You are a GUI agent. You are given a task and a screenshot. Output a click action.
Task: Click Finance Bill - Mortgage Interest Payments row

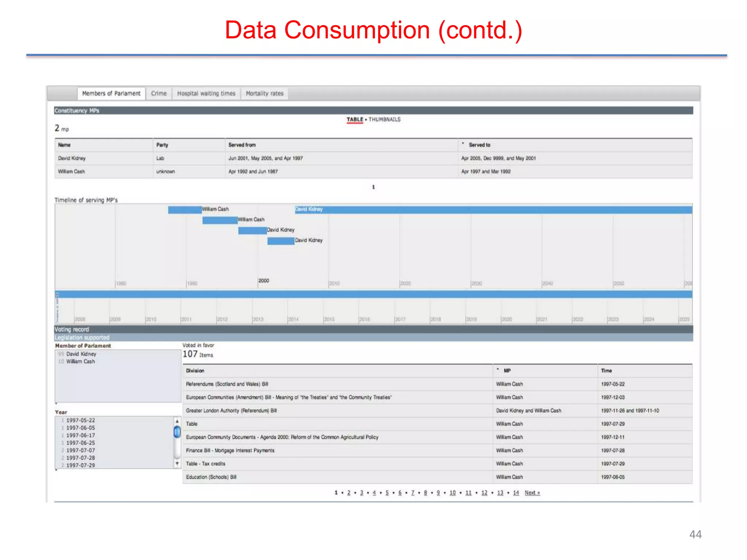click(437, 451)
